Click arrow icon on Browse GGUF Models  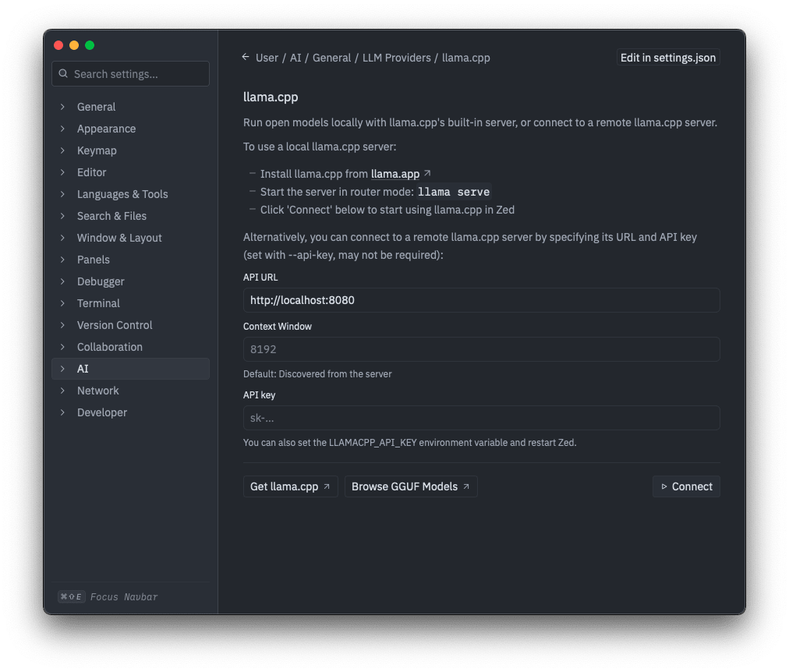point(466,487)
